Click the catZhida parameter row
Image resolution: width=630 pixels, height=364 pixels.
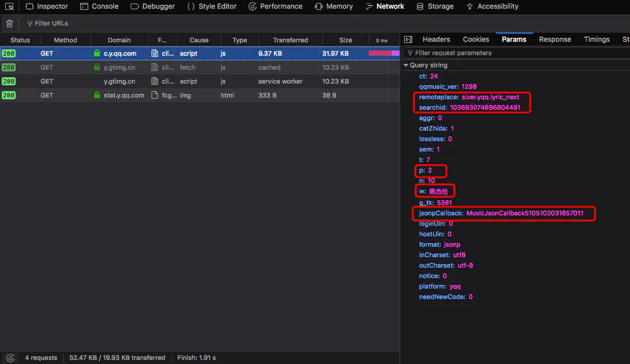tap(436, 128)
